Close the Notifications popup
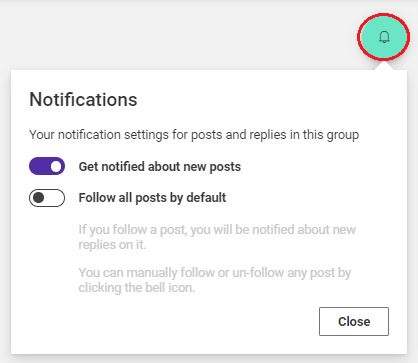 (x=354, y=321)
